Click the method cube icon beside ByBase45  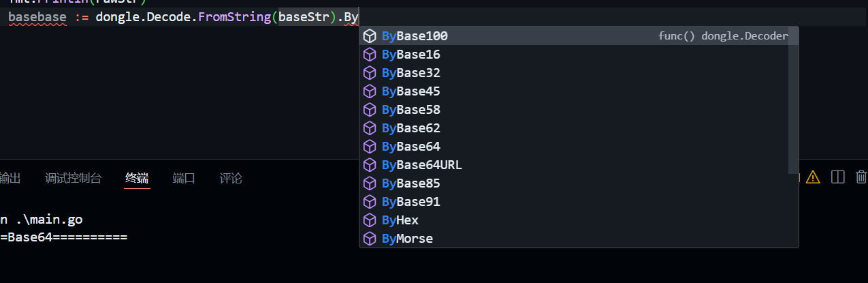370,91
